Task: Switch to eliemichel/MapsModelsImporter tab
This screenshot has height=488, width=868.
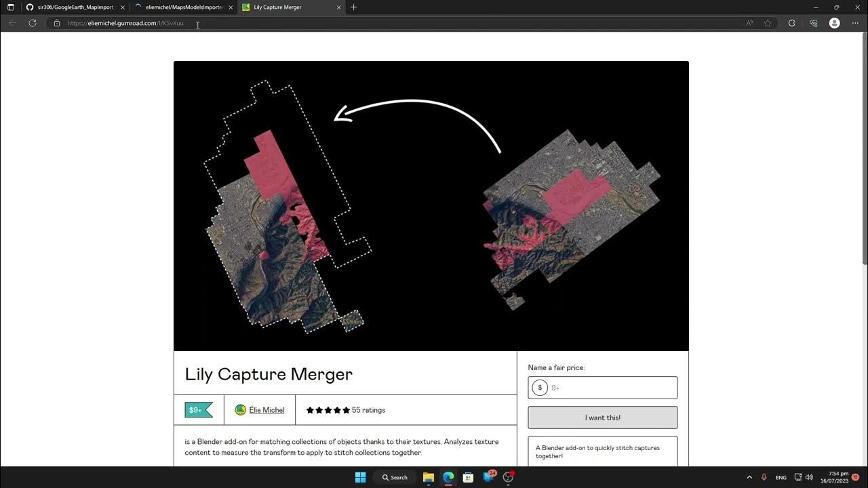Action: coord(183,7)
